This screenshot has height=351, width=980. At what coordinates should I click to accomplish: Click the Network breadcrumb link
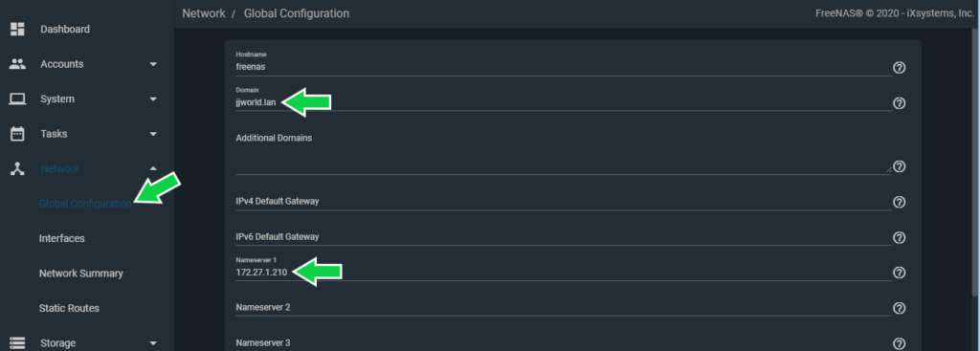pyautogui.click(x=204, y=13)
